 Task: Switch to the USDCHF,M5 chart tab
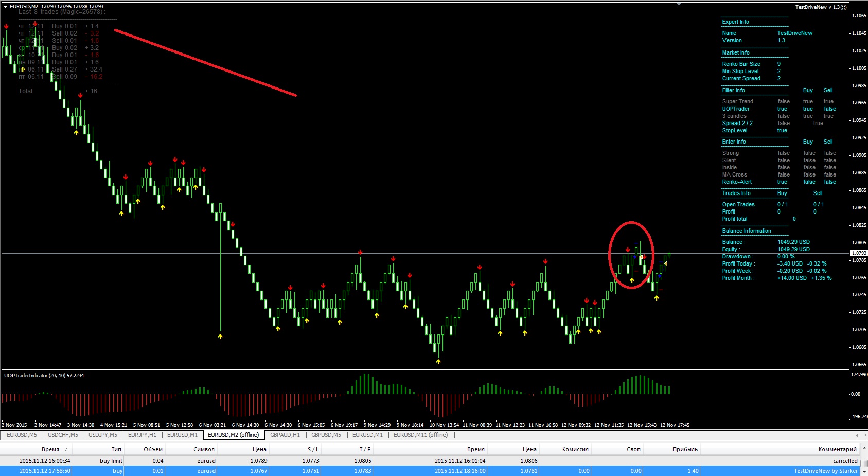[63, 435]
